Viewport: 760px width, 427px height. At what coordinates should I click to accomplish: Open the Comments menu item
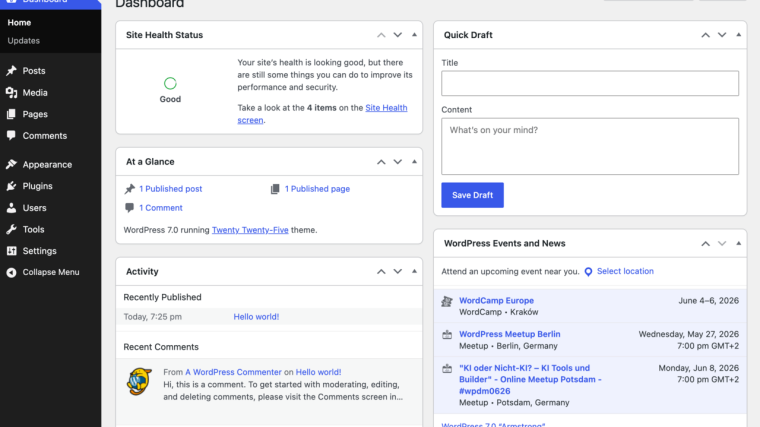point(45,136)
